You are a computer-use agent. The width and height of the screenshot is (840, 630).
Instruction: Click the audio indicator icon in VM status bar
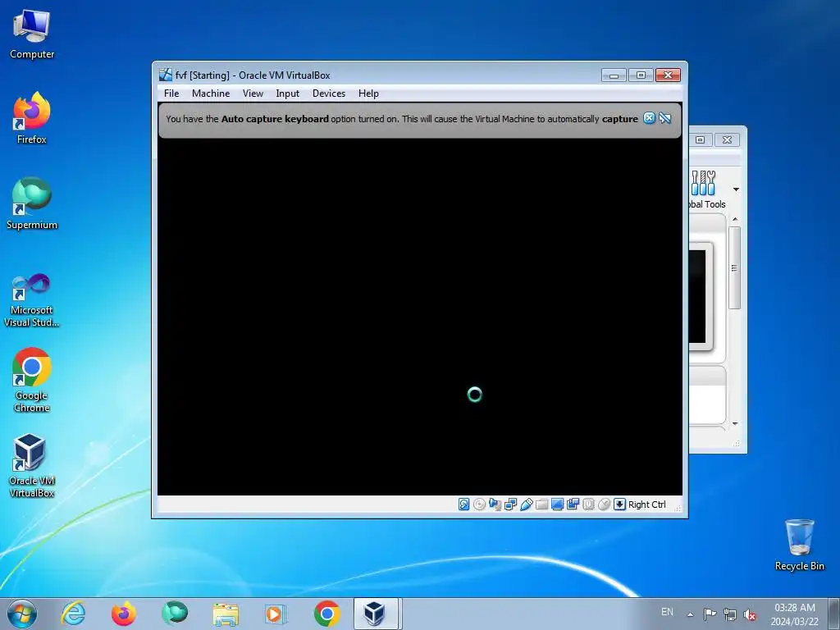tap(495, 504)
